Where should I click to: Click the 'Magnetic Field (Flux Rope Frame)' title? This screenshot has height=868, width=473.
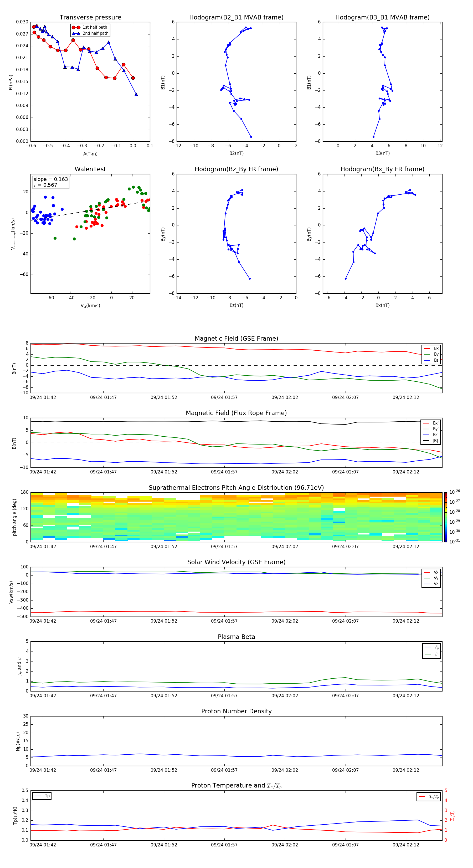pos(236,413)
